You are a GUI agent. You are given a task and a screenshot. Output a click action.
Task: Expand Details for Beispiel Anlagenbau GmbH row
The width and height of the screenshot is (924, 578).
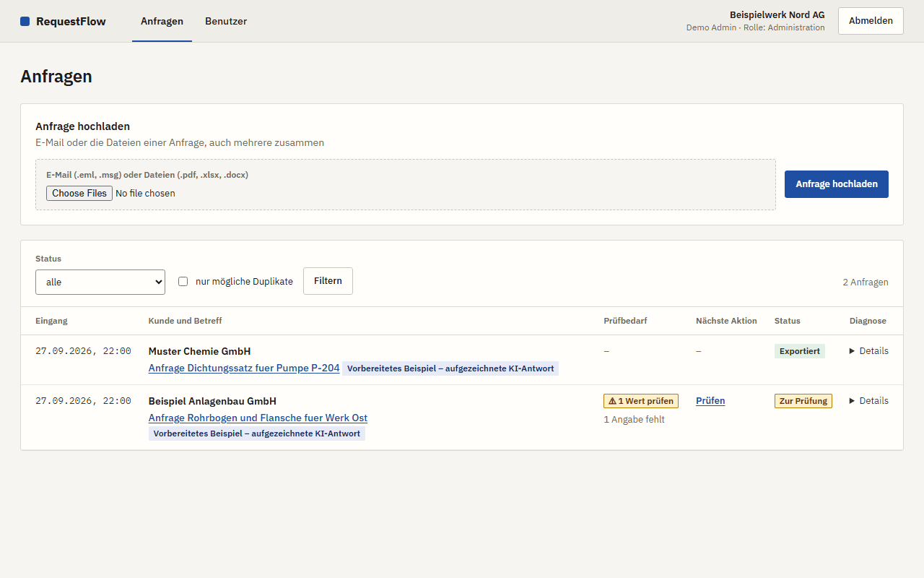tap(868, 401)
